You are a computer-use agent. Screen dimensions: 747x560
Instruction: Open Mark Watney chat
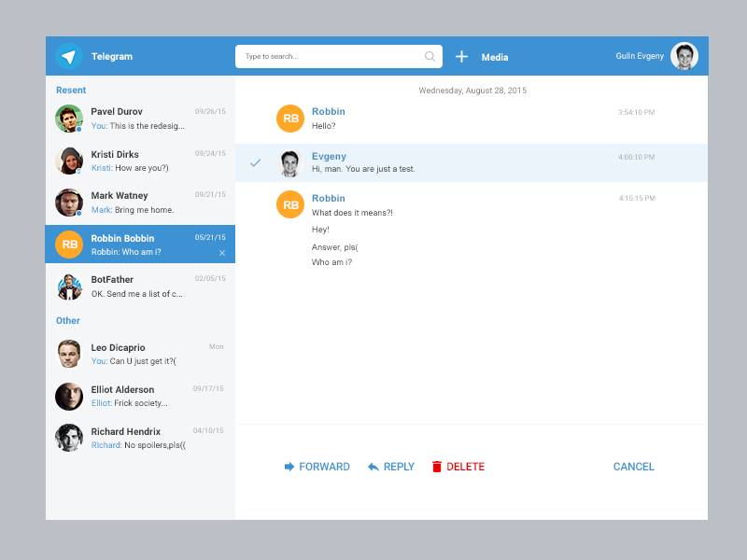pos(141,203)
